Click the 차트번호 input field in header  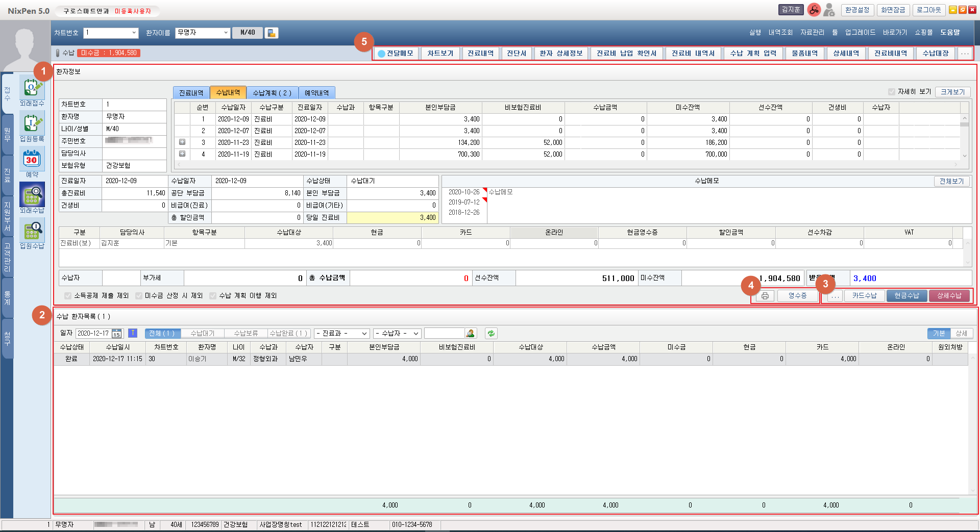tap(107, 33)
